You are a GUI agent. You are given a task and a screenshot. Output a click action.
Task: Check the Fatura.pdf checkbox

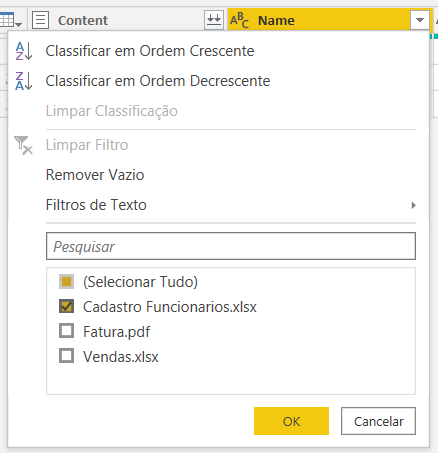[x=66, y=331]
